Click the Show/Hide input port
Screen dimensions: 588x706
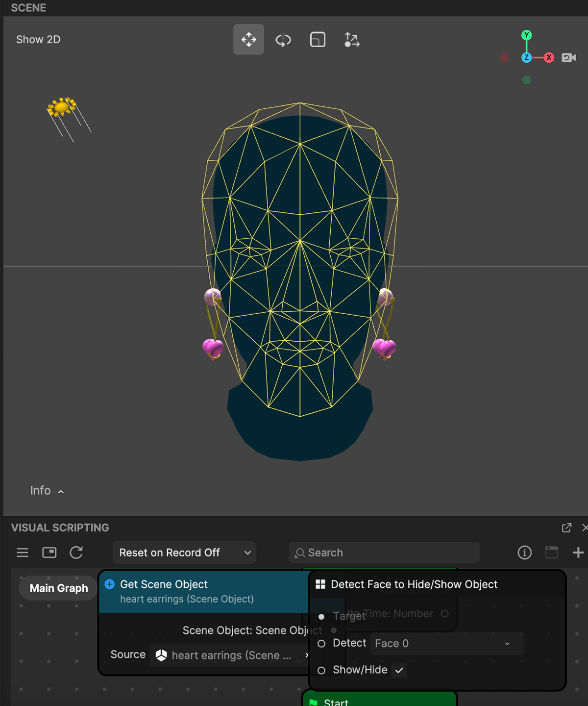click(321, 670)
